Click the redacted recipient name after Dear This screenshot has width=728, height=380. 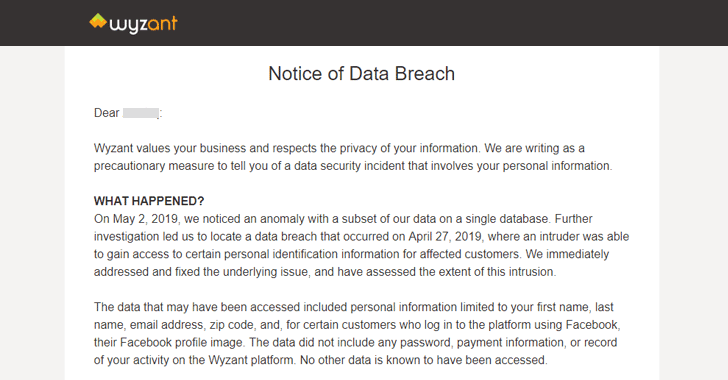click(141, 113)
